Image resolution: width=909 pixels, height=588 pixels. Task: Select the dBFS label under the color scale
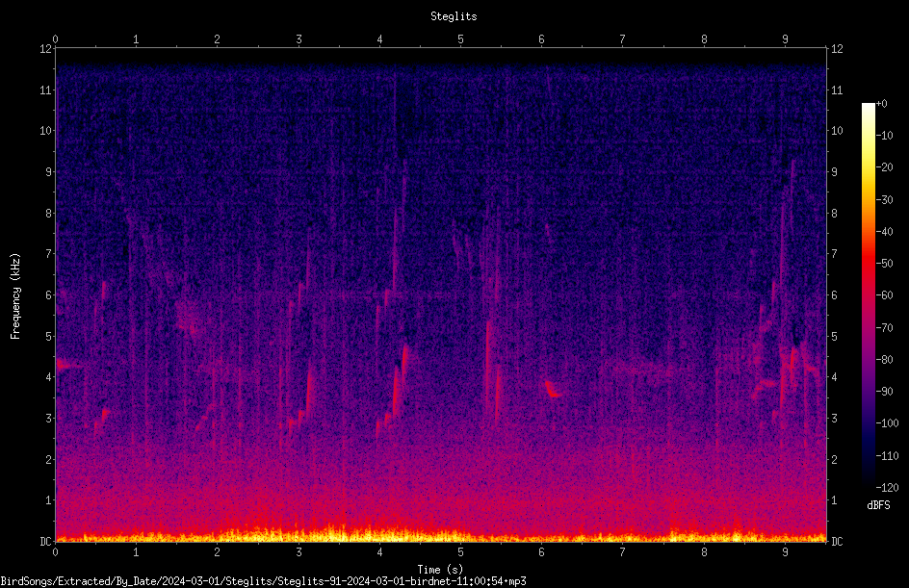click(878, 505)
